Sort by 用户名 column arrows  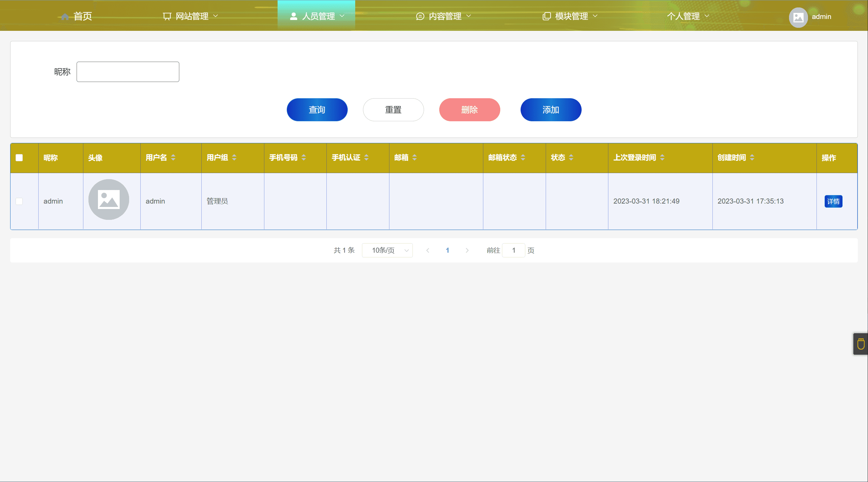click(x=173, y=158)
